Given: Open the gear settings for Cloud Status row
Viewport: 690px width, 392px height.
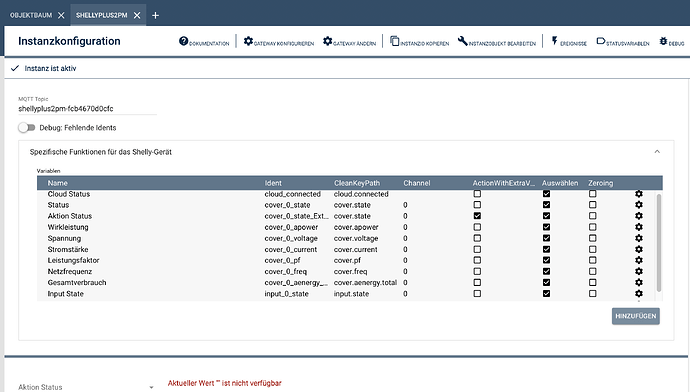Looking at the screenshot, I should point(639,194).
